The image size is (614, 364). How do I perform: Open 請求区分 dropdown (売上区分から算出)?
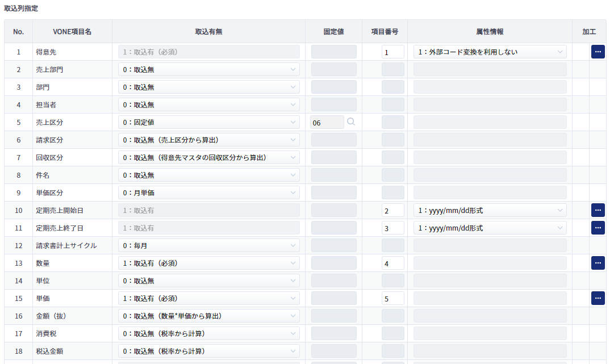pyautogui.click(x=208, y=140)
